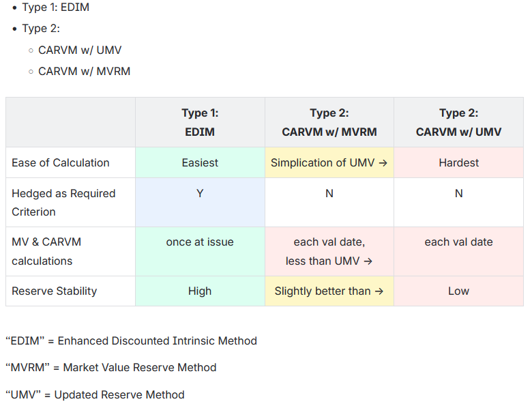The height and width of the screenshot is (406, 532).
Task: Click the 'Easiest' cell
Action: point(200,162)
